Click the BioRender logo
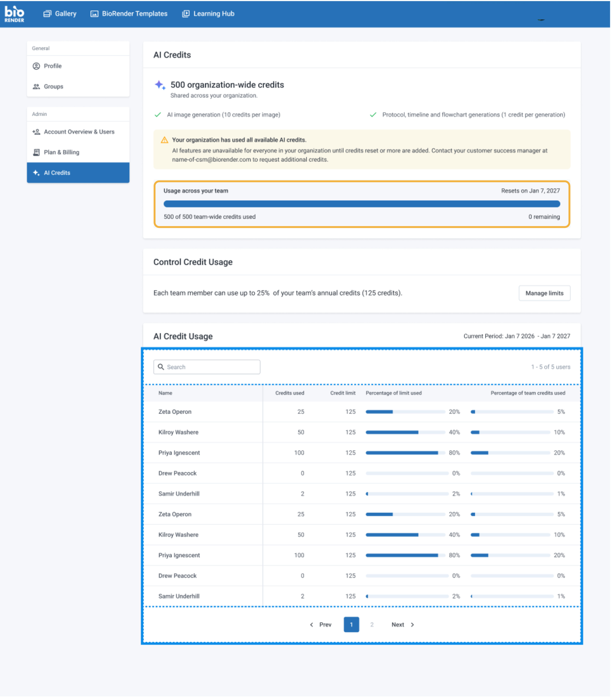 [14, 14]
